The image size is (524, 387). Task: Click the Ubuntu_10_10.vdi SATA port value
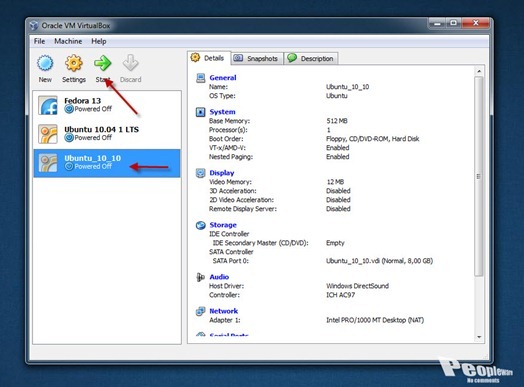tap(379, 261)
